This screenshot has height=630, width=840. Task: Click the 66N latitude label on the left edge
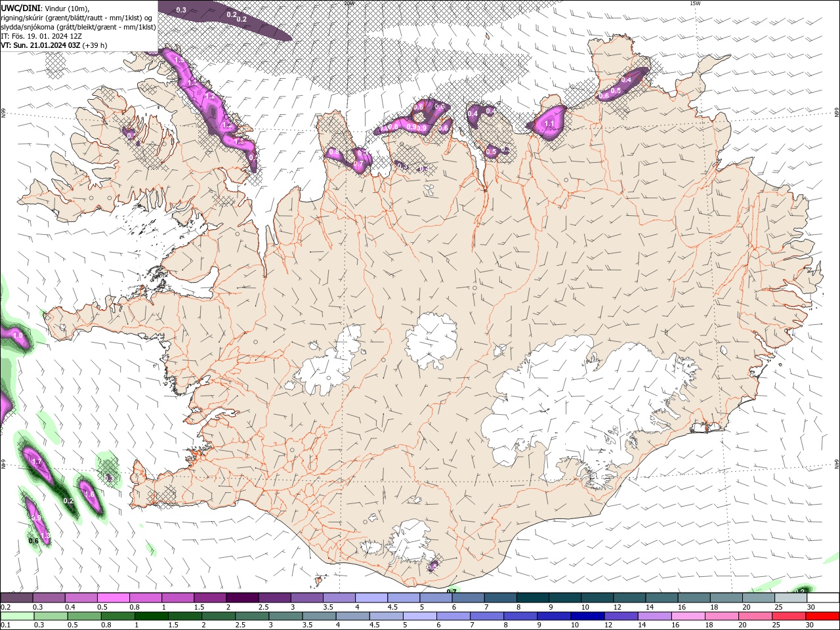3,114
